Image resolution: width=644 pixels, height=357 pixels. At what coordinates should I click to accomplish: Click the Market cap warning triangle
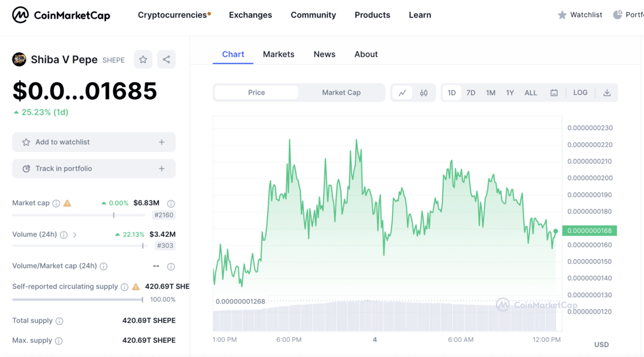point(67,203)
